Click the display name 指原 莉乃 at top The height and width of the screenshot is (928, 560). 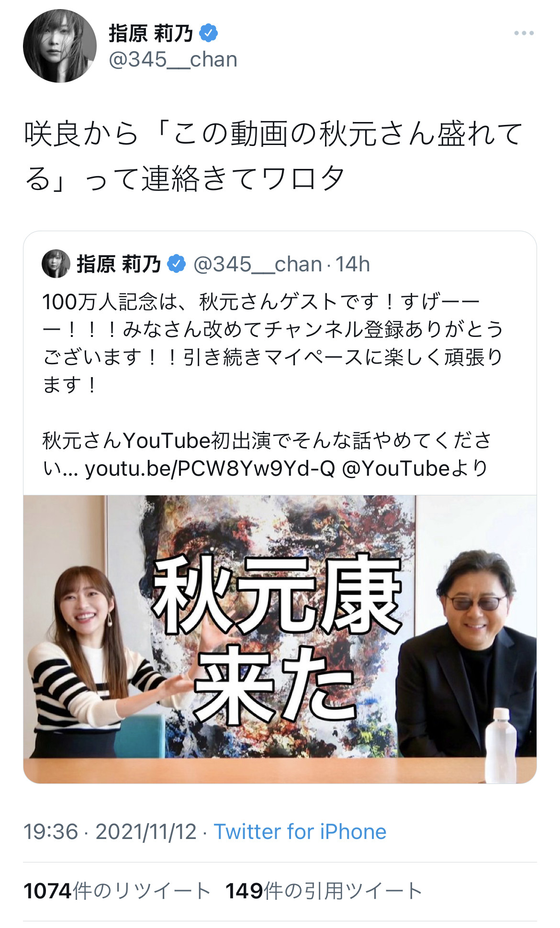[x=151, y=33]
